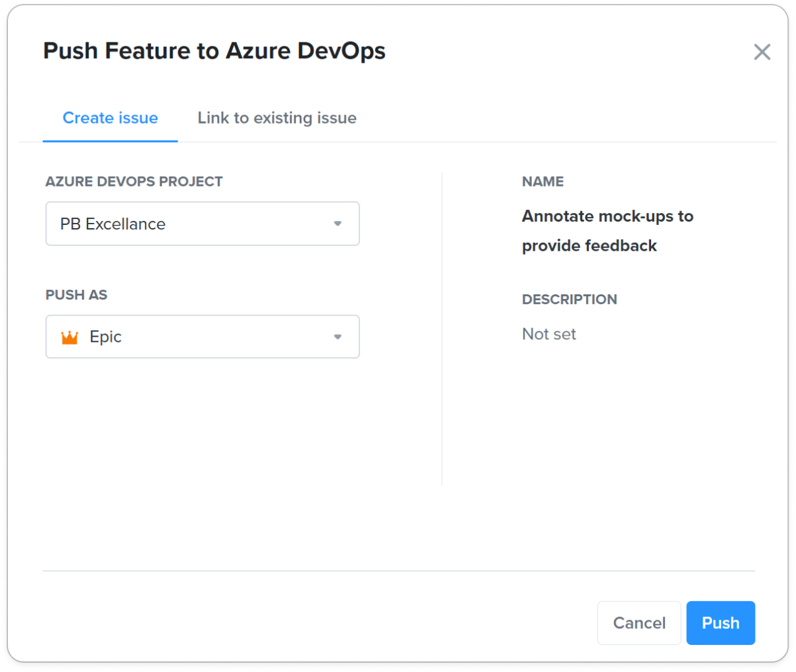Click the 'Push Feature to Azure DevOps' title
796x672 pixels.
click(214, 51)
